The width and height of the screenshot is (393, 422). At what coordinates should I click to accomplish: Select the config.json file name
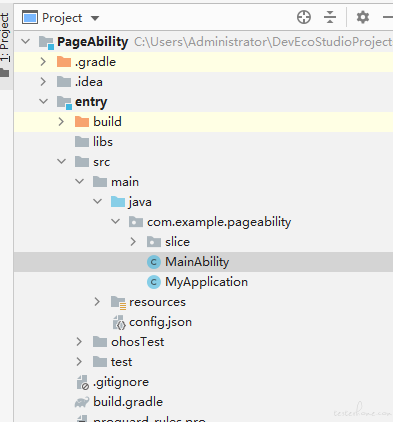click(160, 322)
